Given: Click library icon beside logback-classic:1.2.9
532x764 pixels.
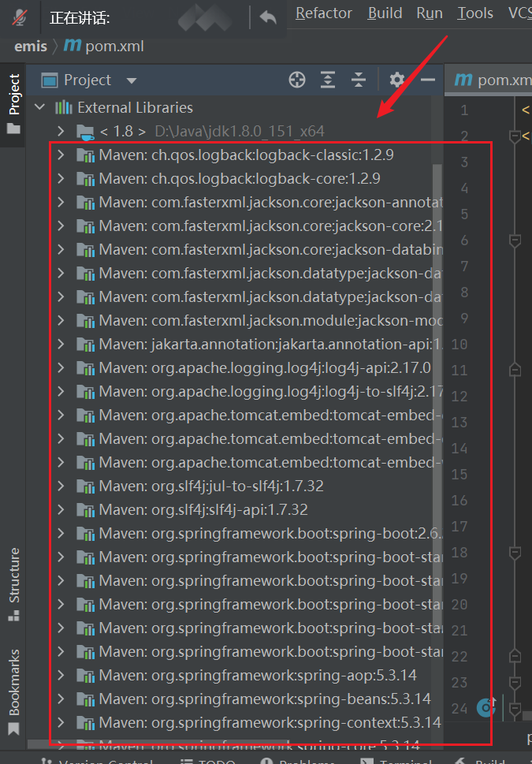Looking at the screenshot, I should tap(85, 155).
